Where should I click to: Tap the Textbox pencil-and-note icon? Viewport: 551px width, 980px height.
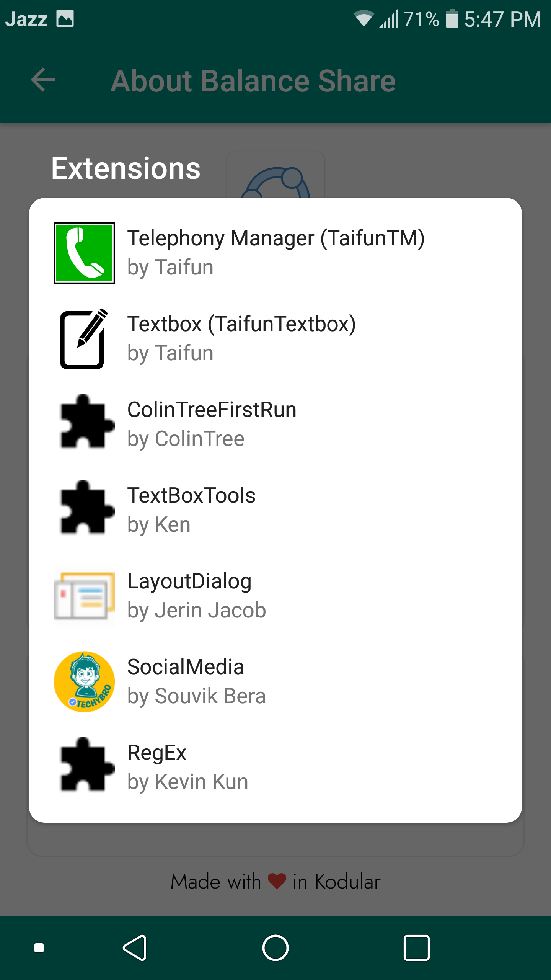84,339
